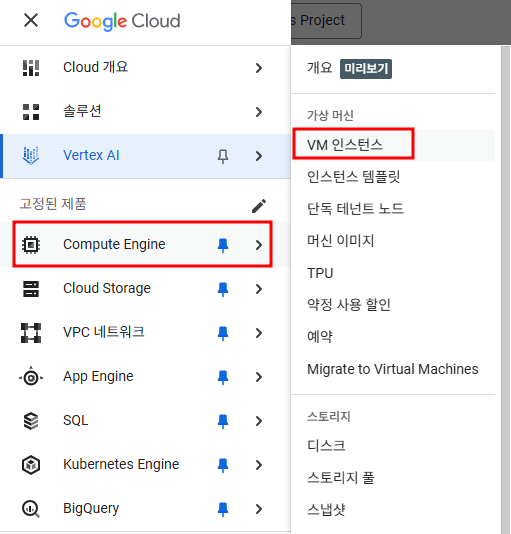Click the Cloud Storage icon
511x534 pixels.
[31, 289]
